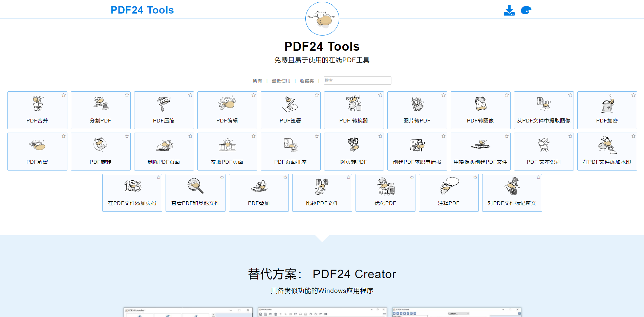Open the PDF合并 (merge PDF) tool
Viewport: 644px width, 317px height.
(37, 110)
